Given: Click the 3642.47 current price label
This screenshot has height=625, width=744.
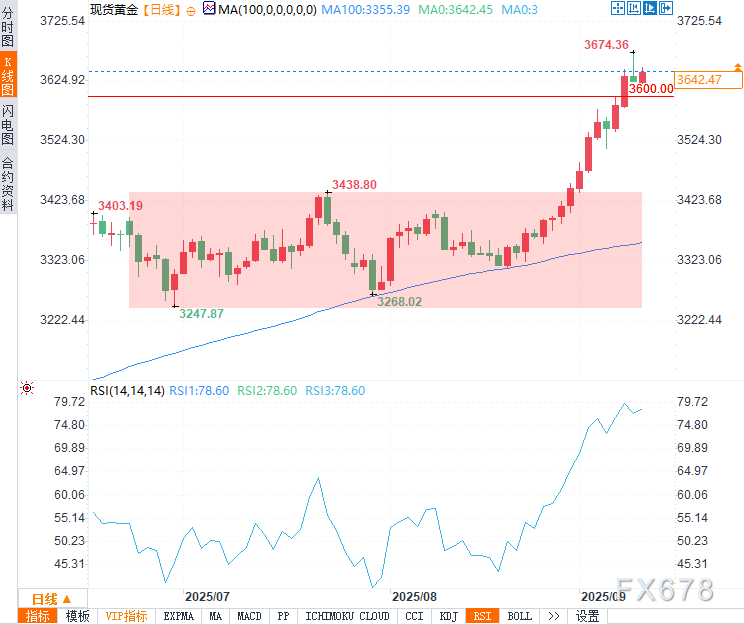Looking at the screenshot, I should coord(698,79).
